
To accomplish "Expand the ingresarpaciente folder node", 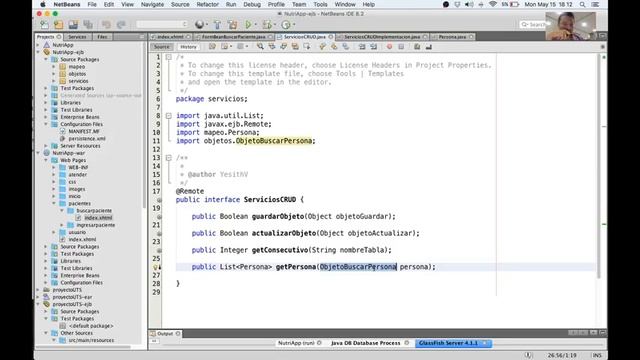I will (x=62, y=225).
